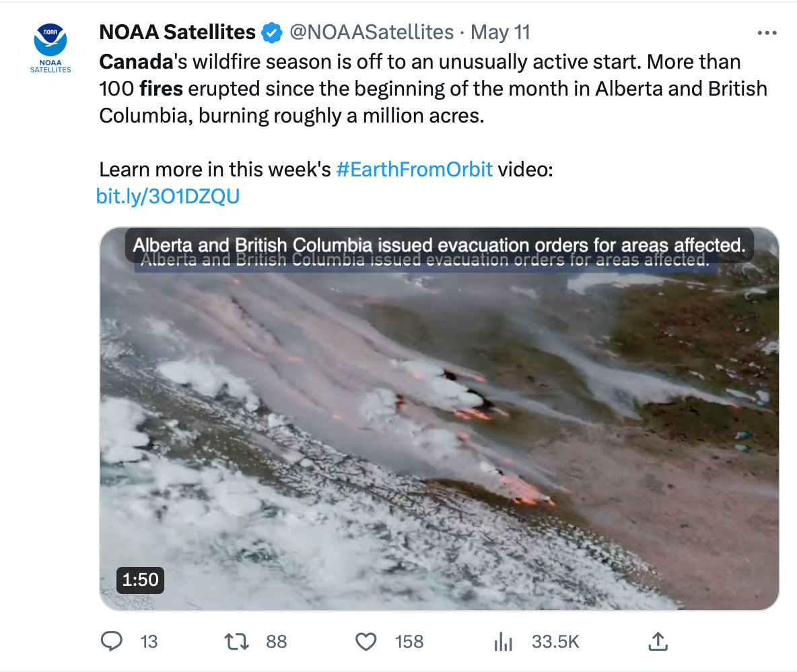Click the 88 retweets count
This screenshot has width=797, height=672.
pyautogui.click(x=276, y=642)
